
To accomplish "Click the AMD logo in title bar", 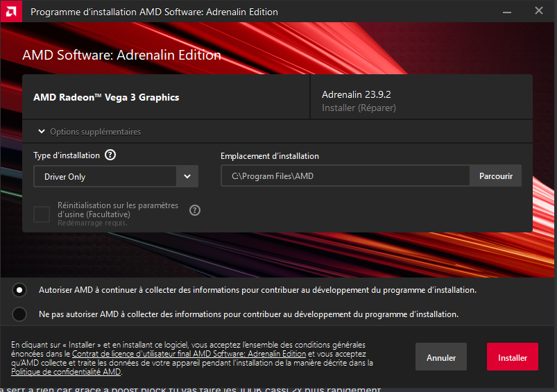I will (11, 11).
